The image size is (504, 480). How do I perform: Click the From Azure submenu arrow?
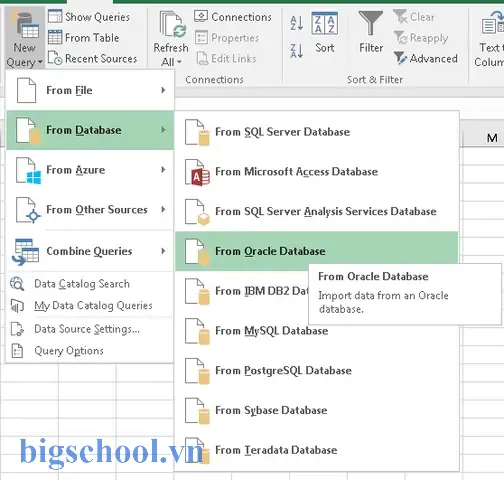(x=163, y=170)
